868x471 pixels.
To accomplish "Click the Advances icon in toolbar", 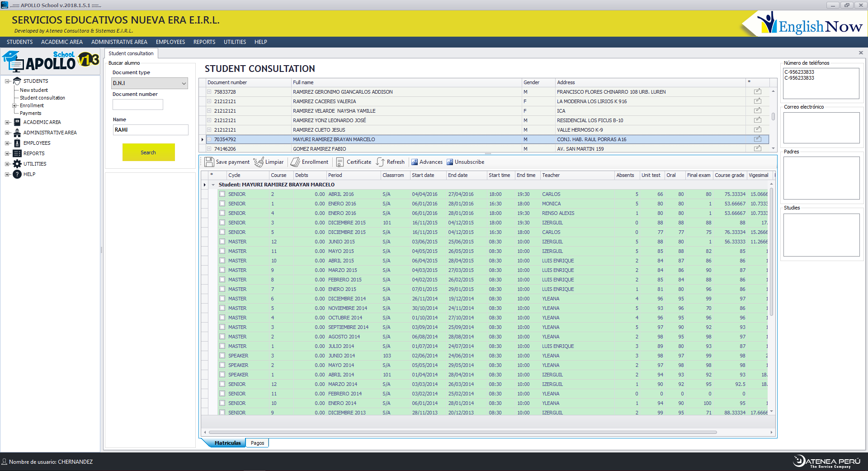I will [x=415, y=162].
